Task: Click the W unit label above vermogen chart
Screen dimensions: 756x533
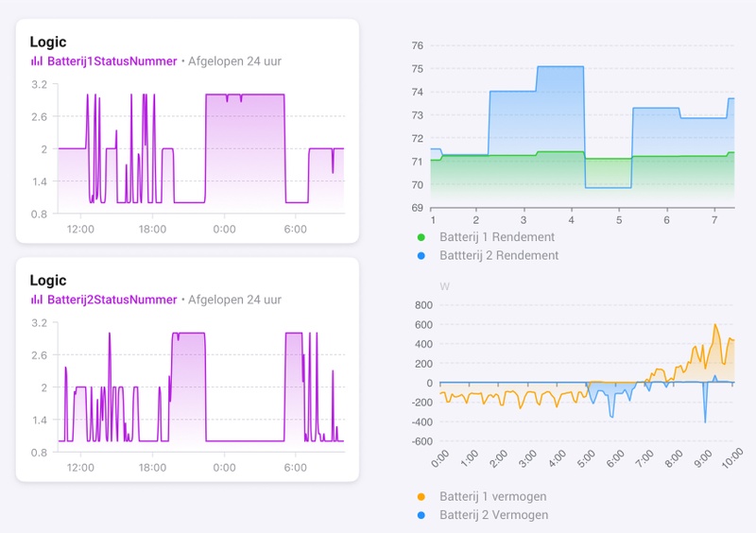Action: [444, 286]
